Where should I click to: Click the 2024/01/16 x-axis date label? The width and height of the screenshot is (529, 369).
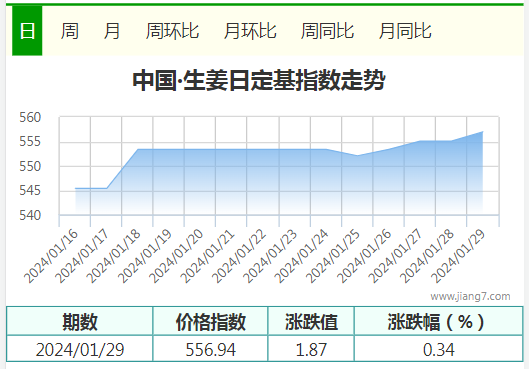pyautogui.click(x=51, y=256)
